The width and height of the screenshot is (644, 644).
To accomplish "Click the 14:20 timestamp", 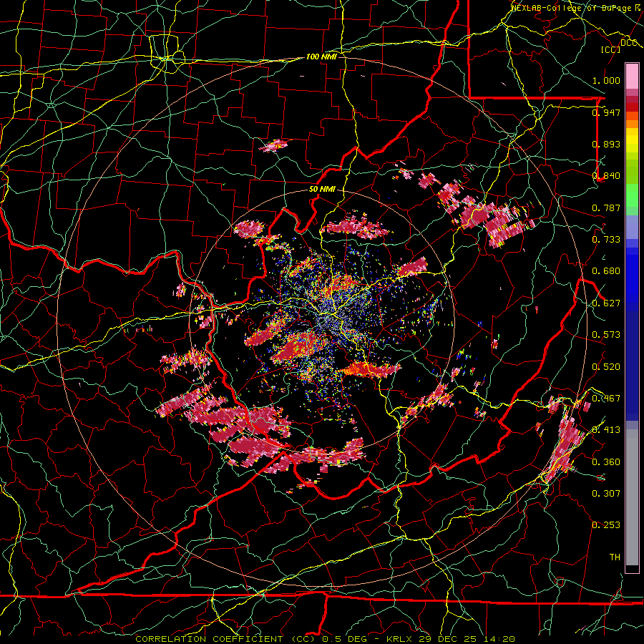I will click(499, 639).
